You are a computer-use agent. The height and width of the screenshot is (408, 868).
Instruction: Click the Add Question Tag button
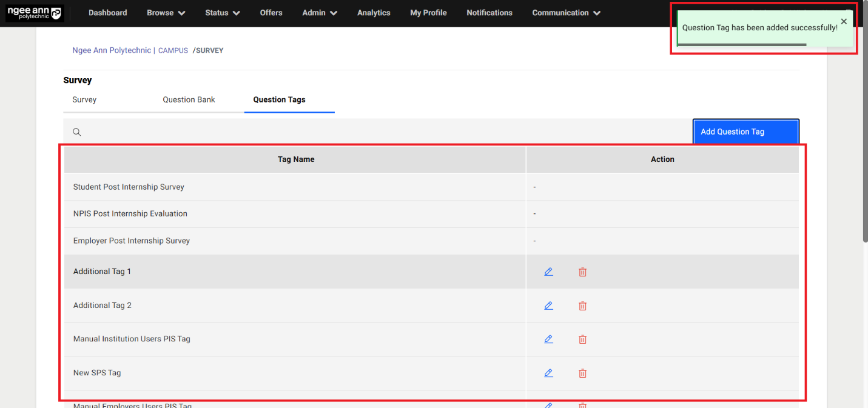click(x=745, y=132)
